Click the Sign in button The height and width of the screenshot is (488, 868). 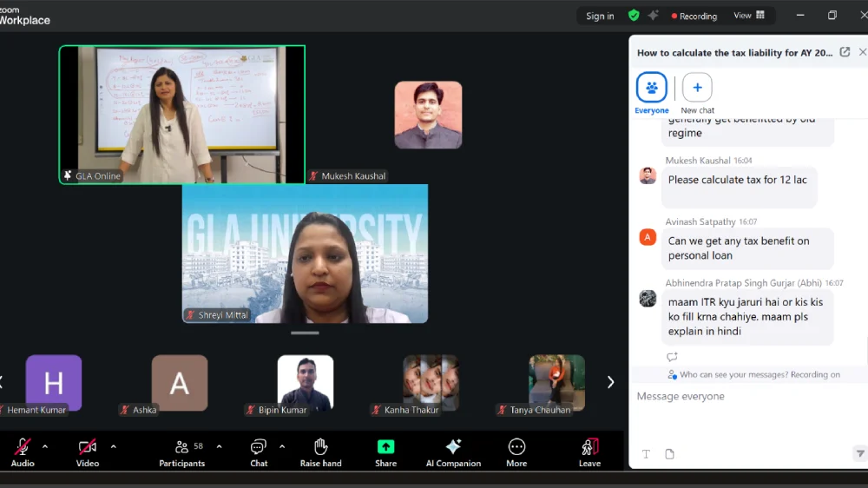click(600, 16)
